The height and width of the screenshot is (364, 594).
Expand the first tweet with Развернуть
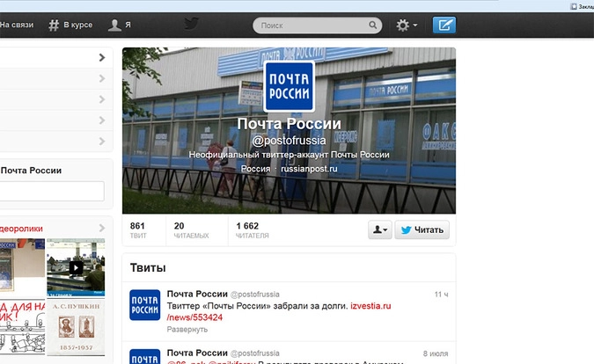pos(187,329)
